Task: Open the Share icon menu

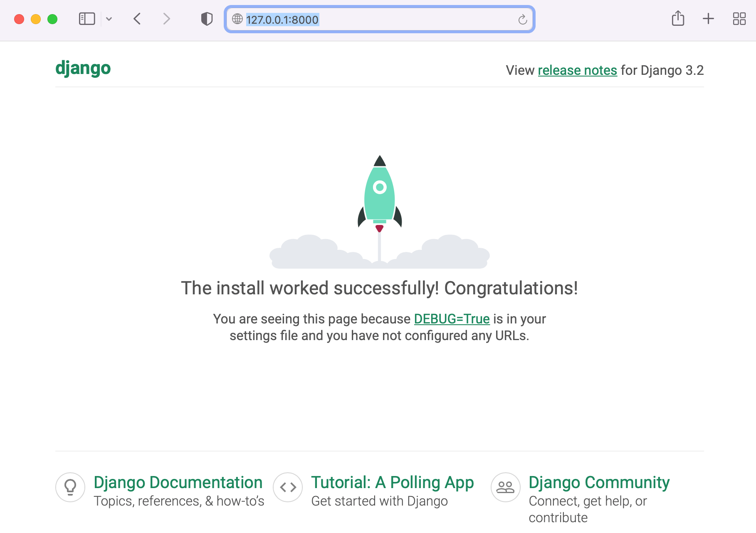Action: click(x=678, y=18)
